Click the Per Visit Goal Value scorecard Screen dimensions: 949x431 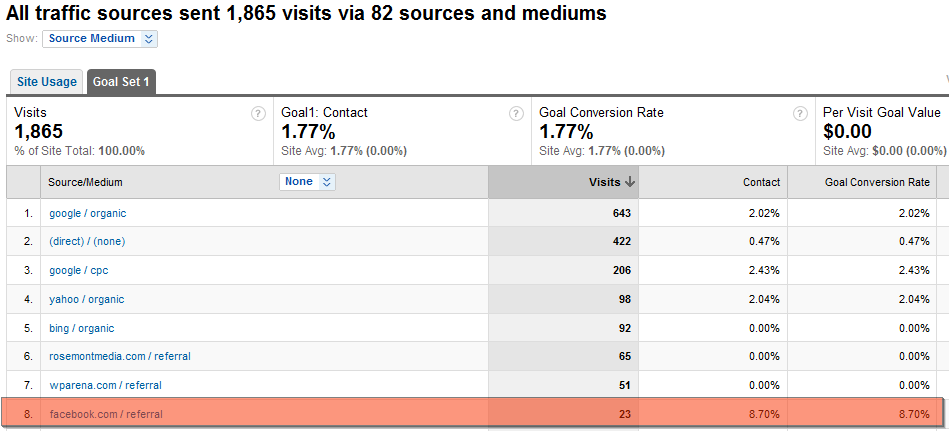tap(882, 130)
